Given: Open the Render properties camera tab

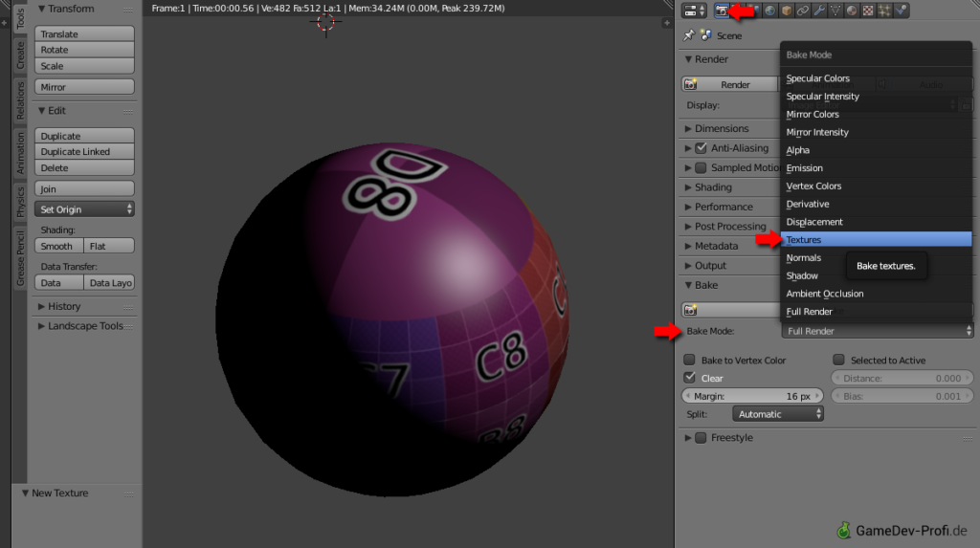Looking at the screenshot, I should (x=722, y=11).
